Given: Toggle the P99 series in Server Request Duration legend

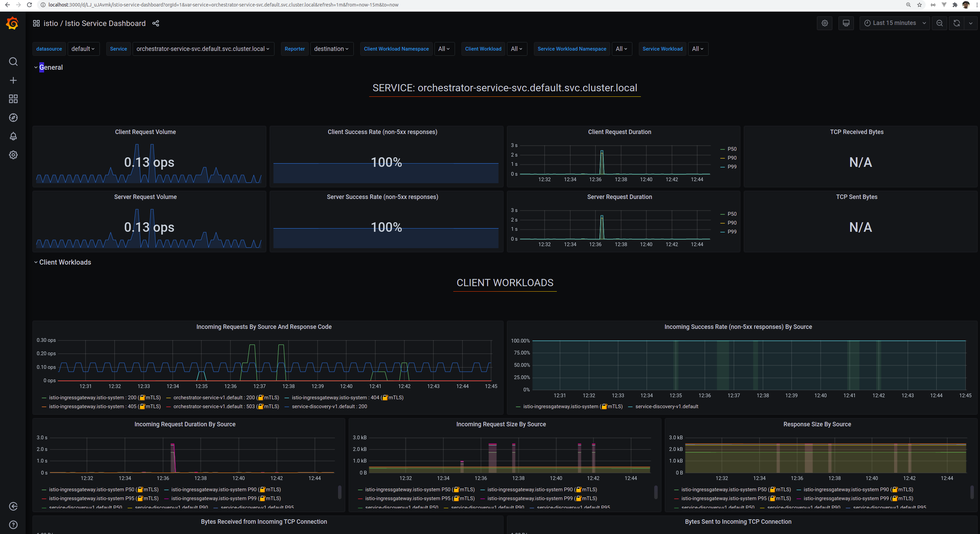Looking at the screenshot, I should point(731,232).
